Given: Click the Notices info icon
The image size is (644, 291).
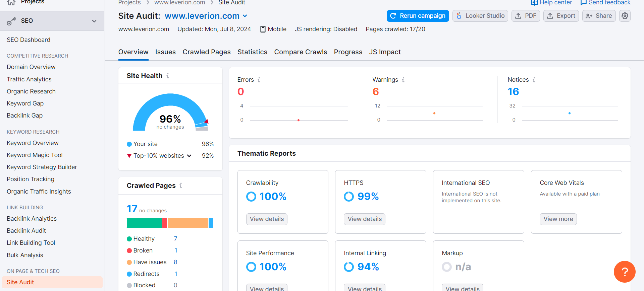Looking at the screenshot, I should 534,80.
